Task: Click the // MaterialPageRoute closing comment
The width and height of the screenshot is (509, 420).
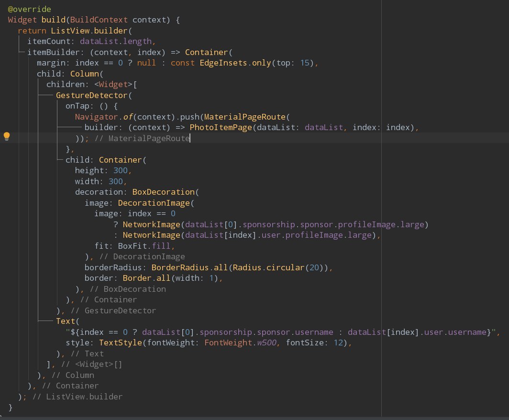Action: [142, 138]
